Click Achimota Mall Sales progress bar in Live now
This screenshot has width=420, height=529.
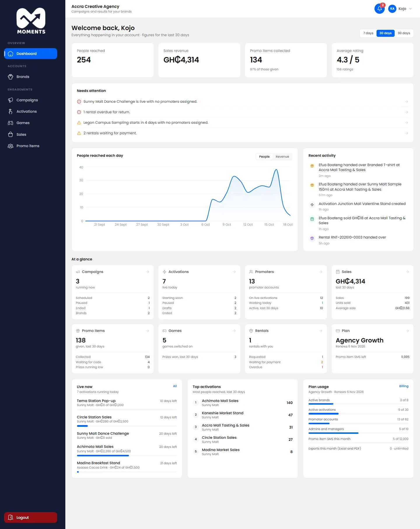[127, 455]
